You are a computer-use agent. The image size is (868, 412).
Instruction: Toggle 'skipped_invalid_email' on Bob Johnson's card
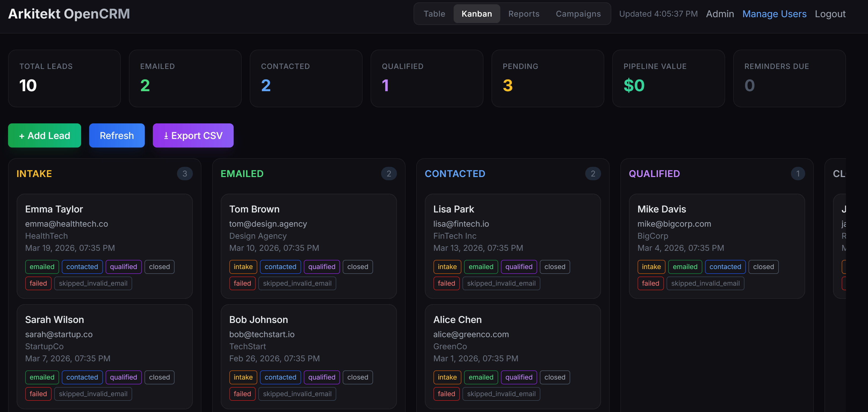point(297,394)
